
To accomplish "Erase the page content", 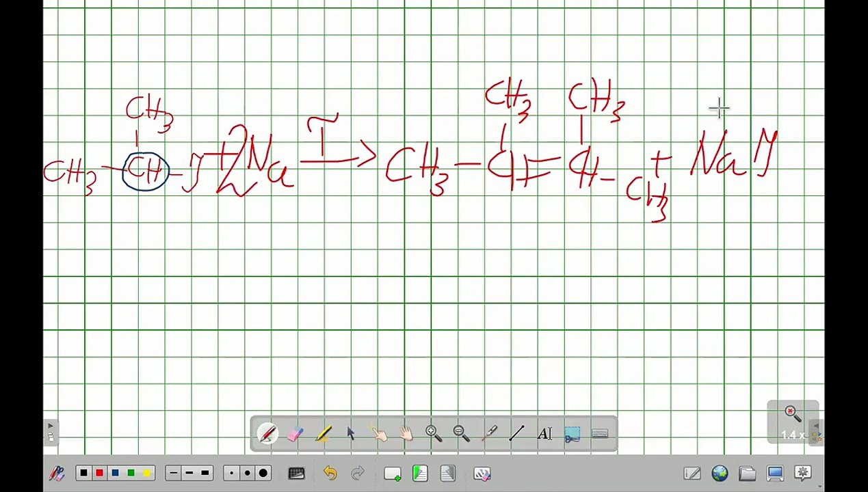I will click(482, 474).
